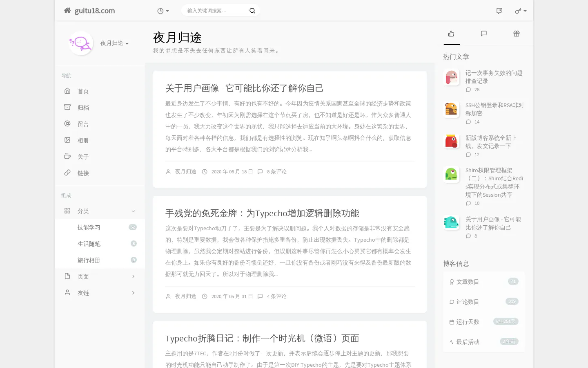
Task: Open the pie-chart dropdown in top bar
Action: coord(163,11)
